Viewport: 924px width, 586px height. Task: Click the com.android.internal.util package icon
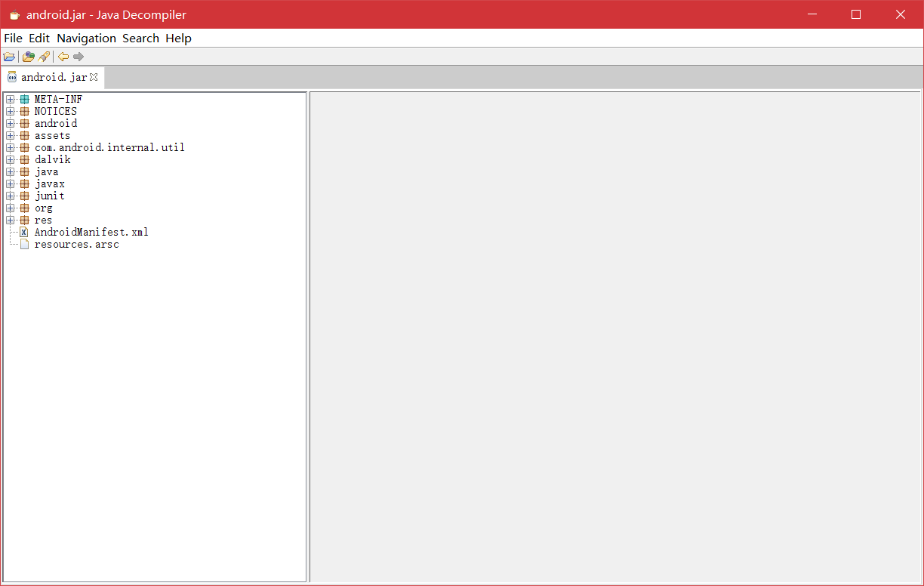[x=25, y=147]
